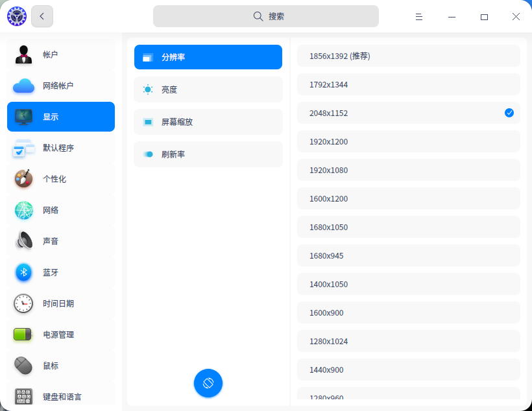Screen dimensions: 532x411
Task: Open the 个性化 personalization palette icon
Action: tap(23, 179)
